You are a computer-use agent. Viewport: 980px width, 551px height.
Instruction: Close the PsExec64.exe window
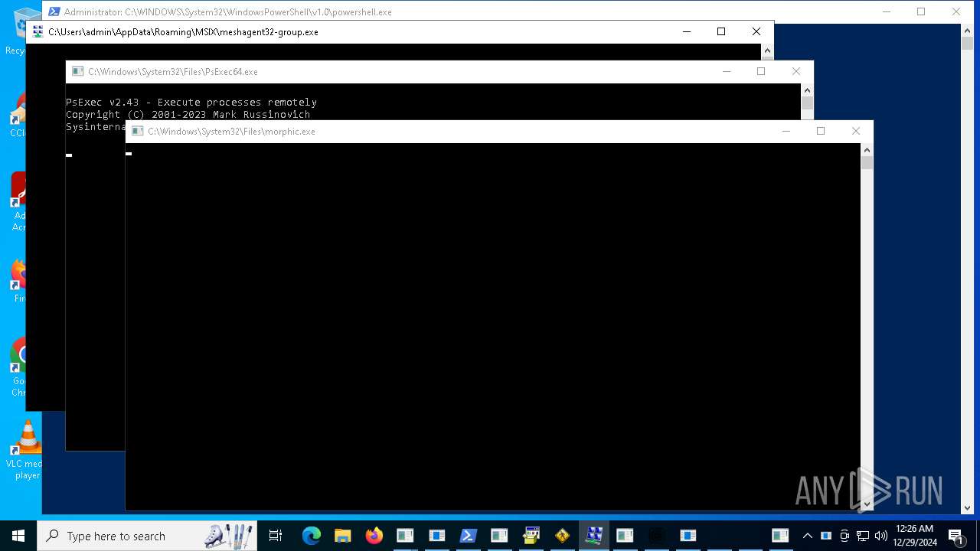(x=796, y=72)
